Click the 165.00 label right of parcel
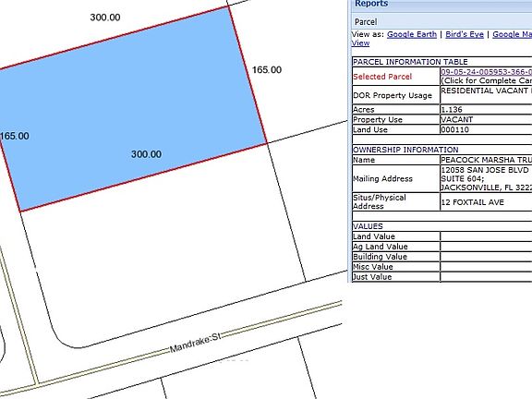Screen dimensions: 532x399 [x=267, y=70]
